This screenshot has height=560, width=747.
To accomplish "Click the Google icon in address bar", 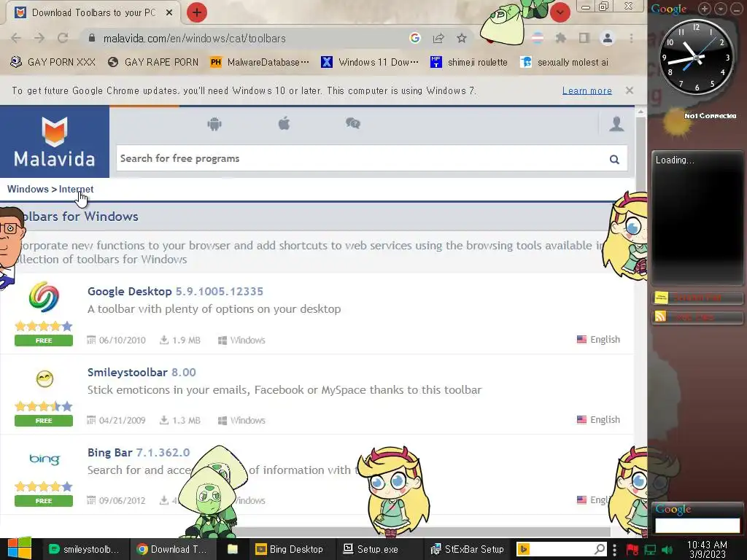I will [x=414, y=38].
